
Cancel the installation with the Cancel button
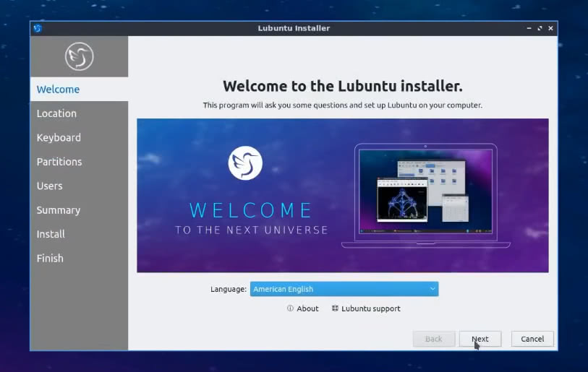[x=532, y=339]
